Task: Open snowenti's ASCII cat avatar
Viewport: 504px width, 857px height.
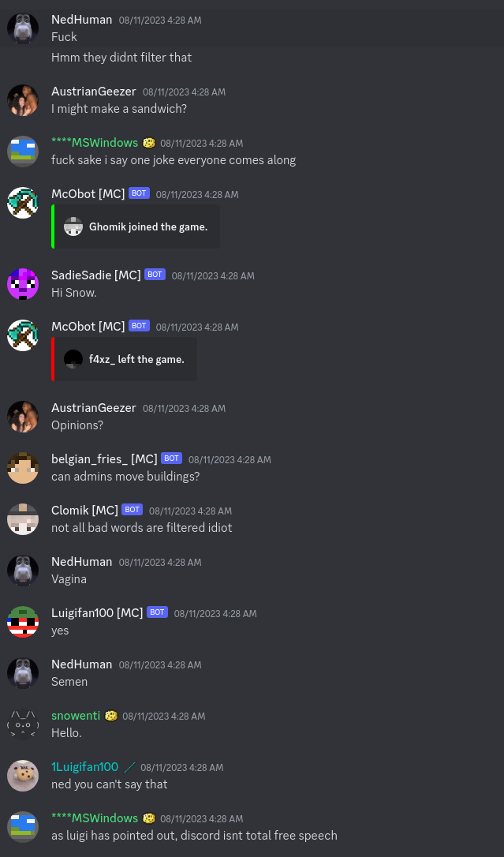Action: [x=23, y=724]
